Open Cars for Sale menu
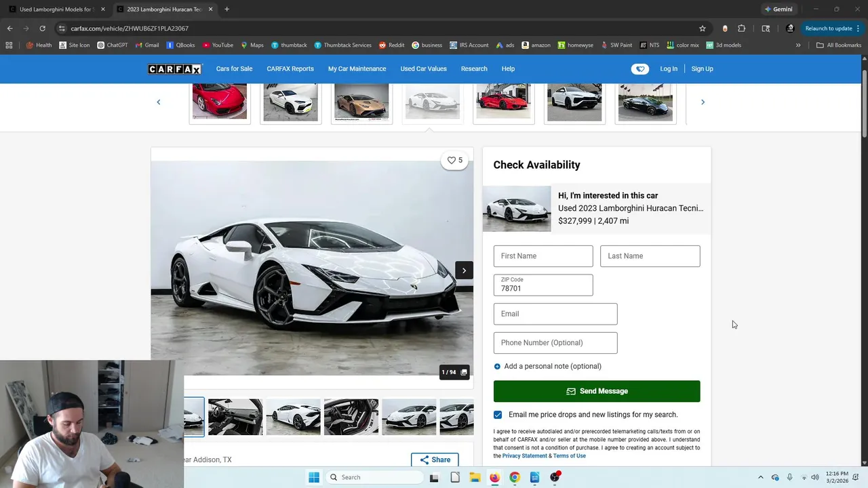 [234, 69]
